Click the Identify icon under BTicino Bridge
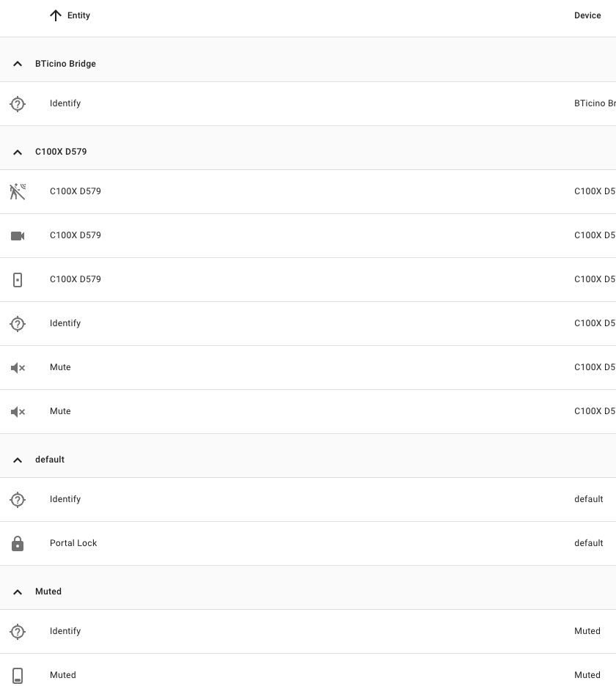Viewport: 616px width, 689px height. point(18,103)
